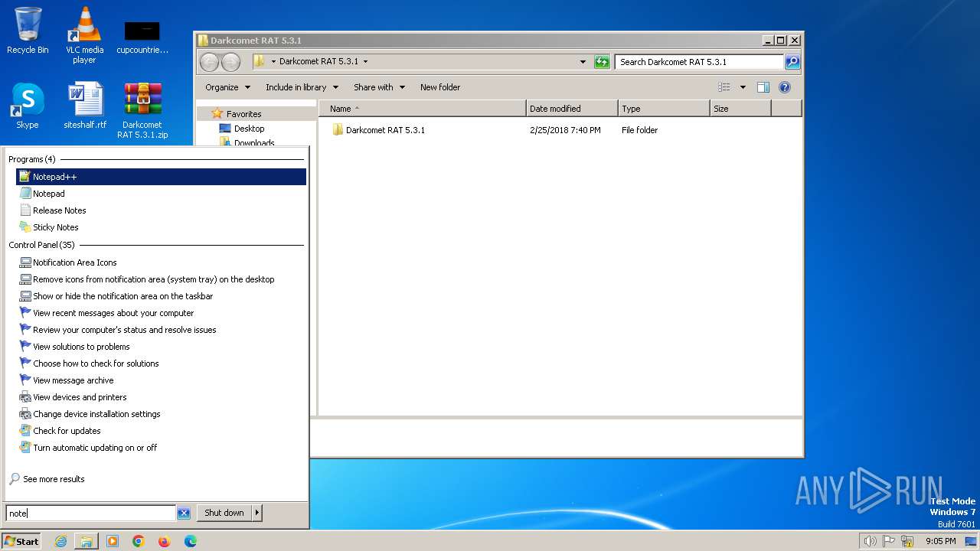Sort by Type column header
Screen dimensions: 980x551
[x=664, y=109]
